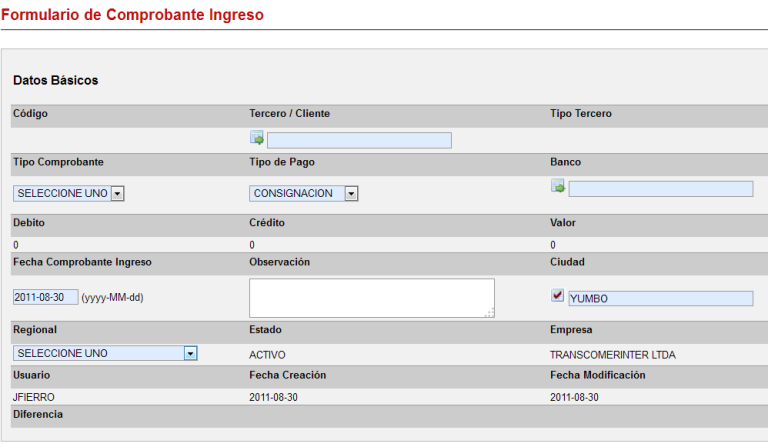The image size is (768, 447).
Task: Grab the Observación textarea resize handle
Action: (x=490, y=313)
